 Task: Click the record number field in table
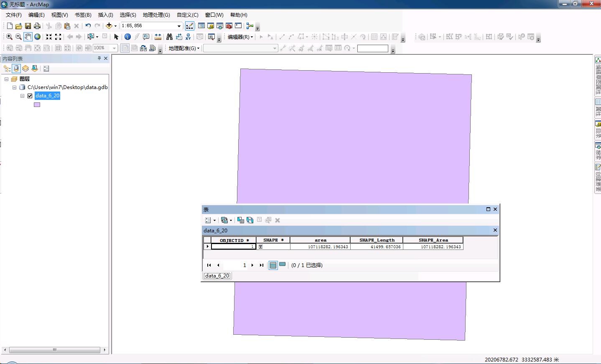pos(235,265)
